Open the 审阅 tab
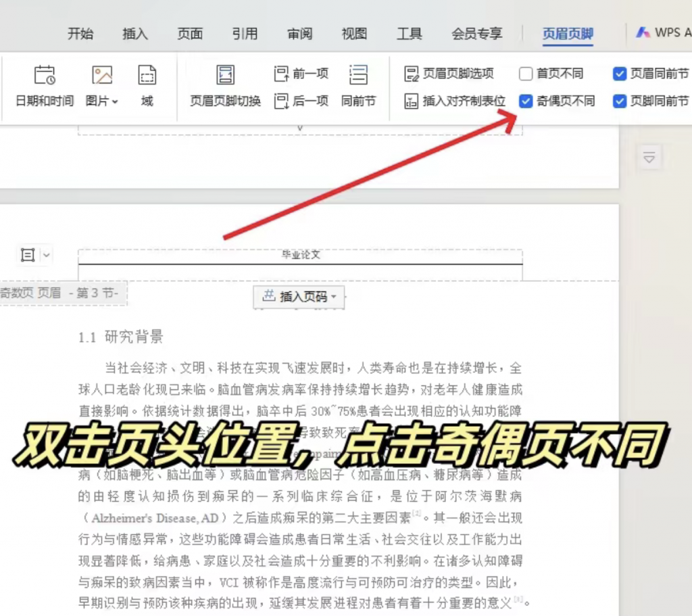 tap(299, 34)
